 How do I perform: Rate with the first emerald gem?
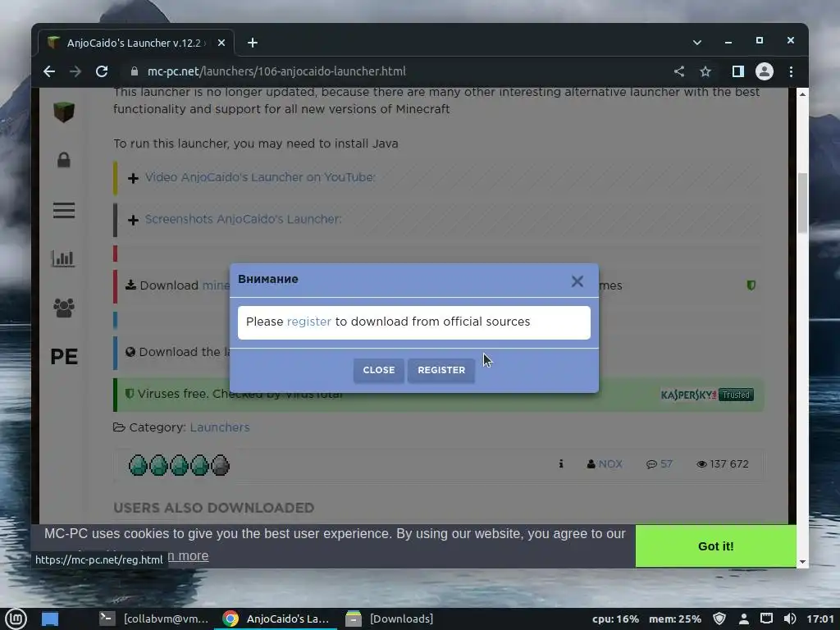click(x=138, y=465)
